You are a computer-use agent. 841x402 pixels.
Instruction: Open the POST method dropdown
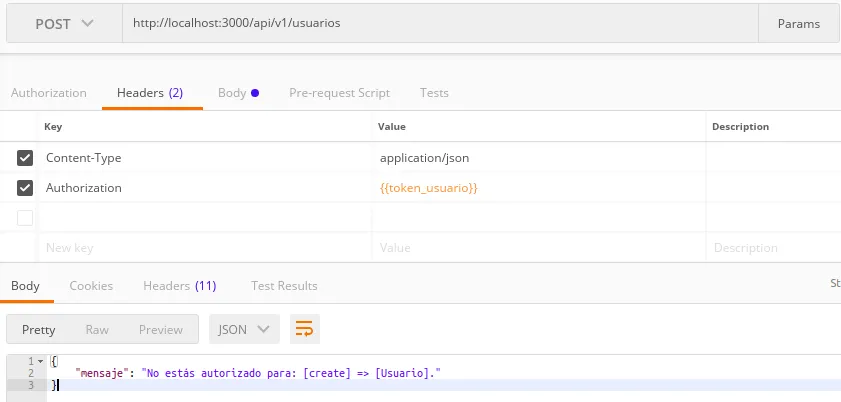pyautogui.click(x=64, y=23)
